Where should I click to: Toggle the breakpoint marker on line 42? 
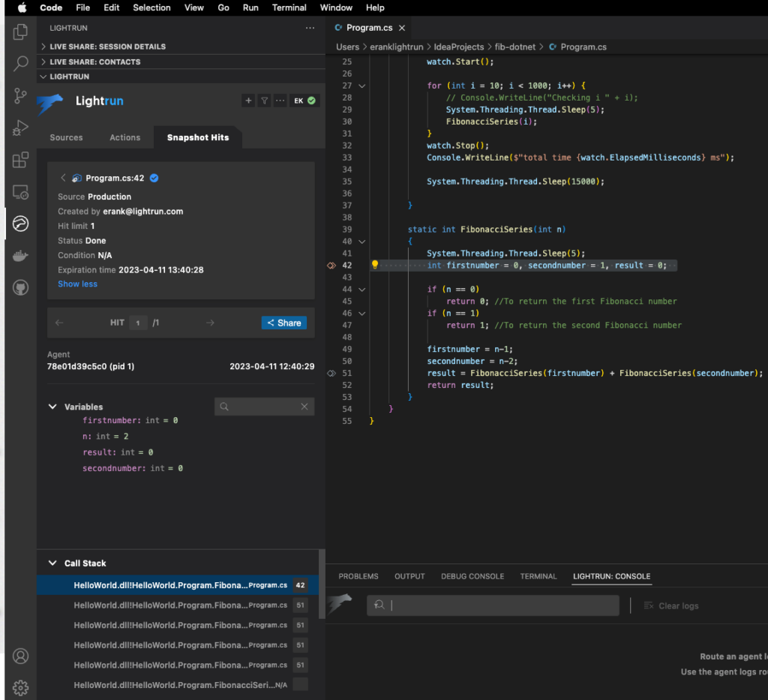click(331, 265)
